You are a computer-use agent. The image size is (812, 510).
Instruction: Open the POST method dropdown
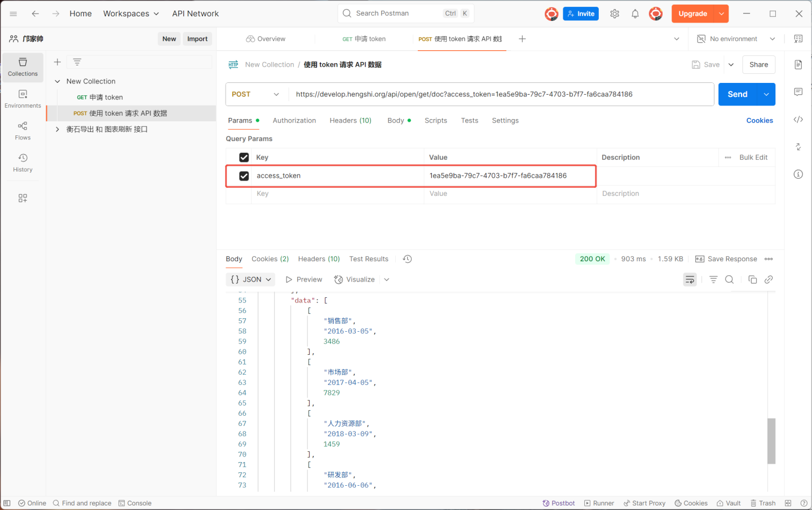click(x=257, y=94)
